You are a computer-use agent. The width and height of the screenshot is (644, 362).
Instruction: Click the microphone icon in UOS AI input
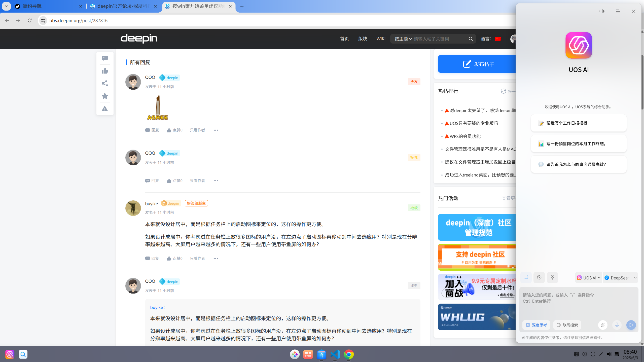(617, 325)
